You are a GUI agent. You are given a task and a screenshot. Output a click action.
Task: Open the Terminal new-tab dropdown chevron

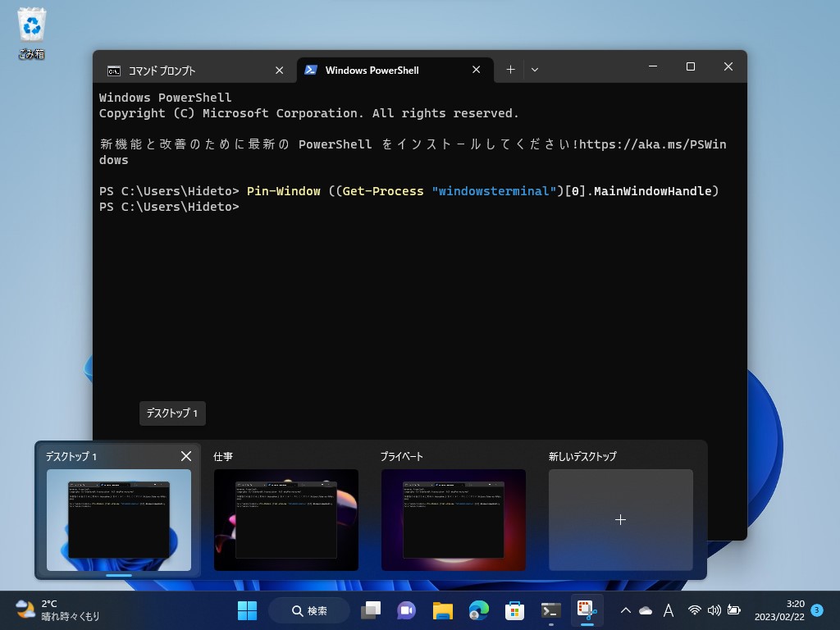point(535,70)
